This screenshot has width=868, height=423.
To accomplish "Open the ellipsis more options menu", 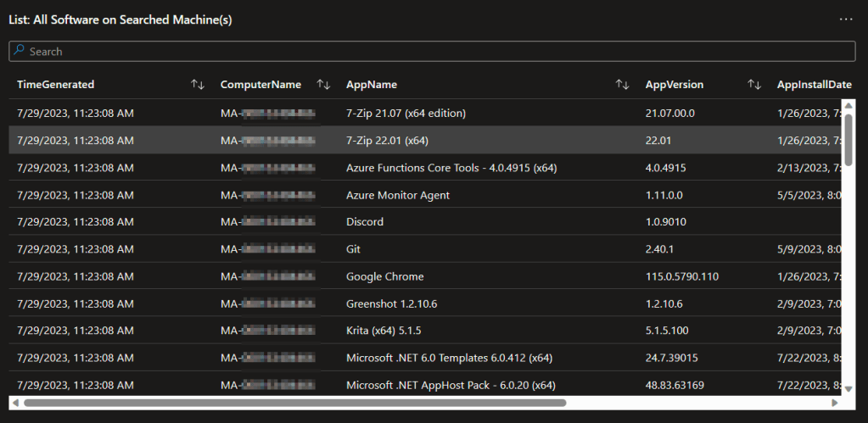I will [845, 19].
